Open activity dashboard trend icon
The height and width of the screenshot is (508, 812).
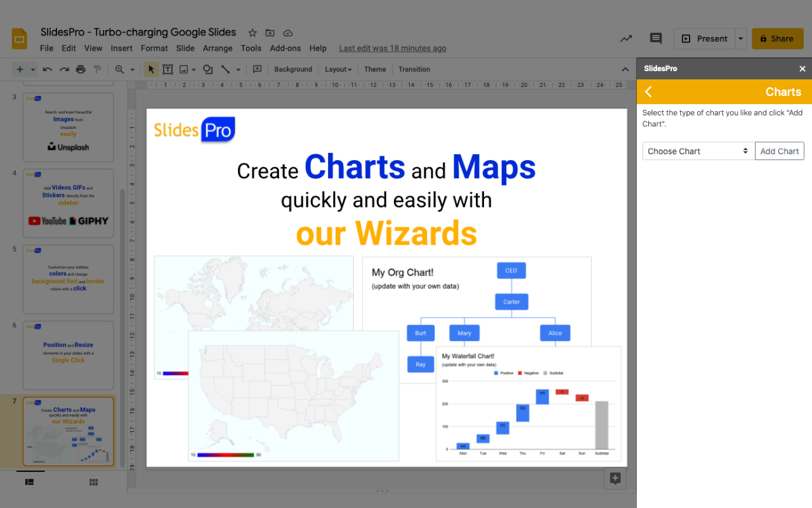point(626,39)
